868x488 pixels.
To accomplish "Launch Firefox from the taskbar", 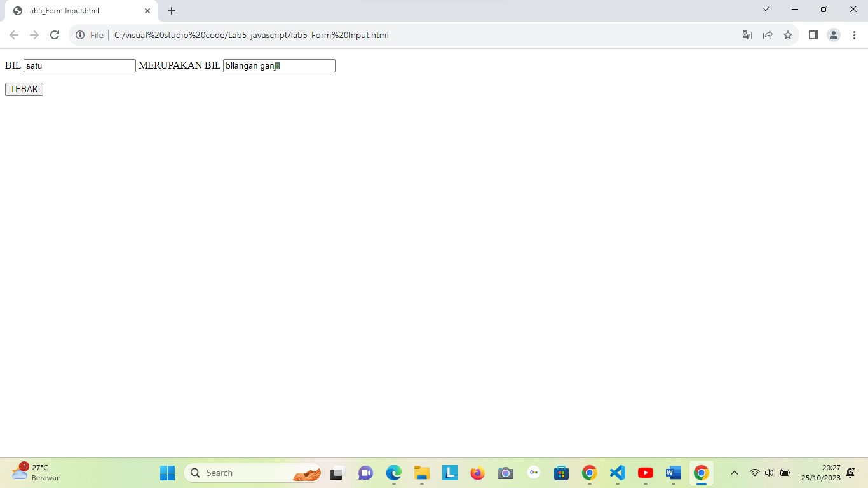I will tap(477, 473).
